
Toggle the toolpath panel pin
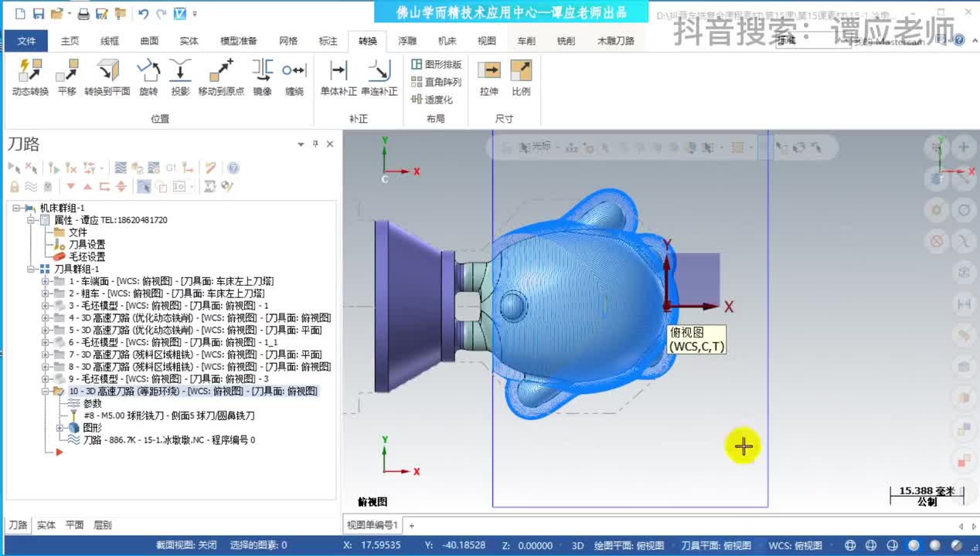[x=315, y=144]
